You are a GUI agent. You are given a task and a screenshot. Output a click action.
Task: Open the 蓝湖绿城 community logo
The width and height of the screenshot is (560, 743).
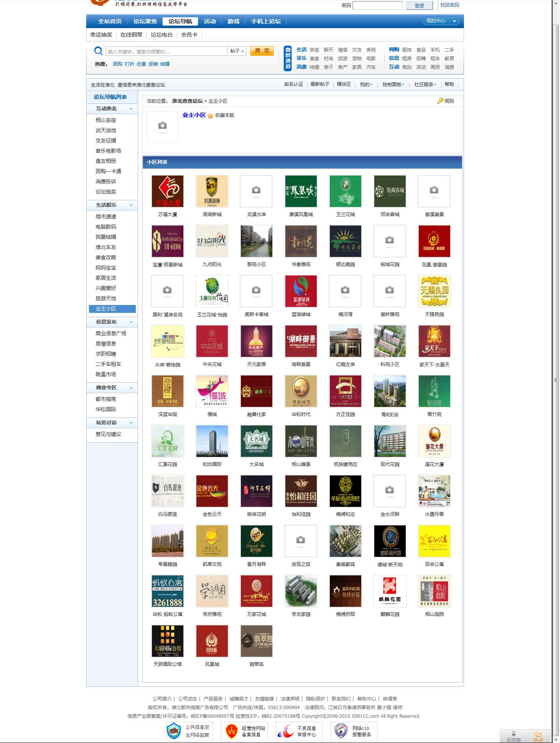(301, 291)
